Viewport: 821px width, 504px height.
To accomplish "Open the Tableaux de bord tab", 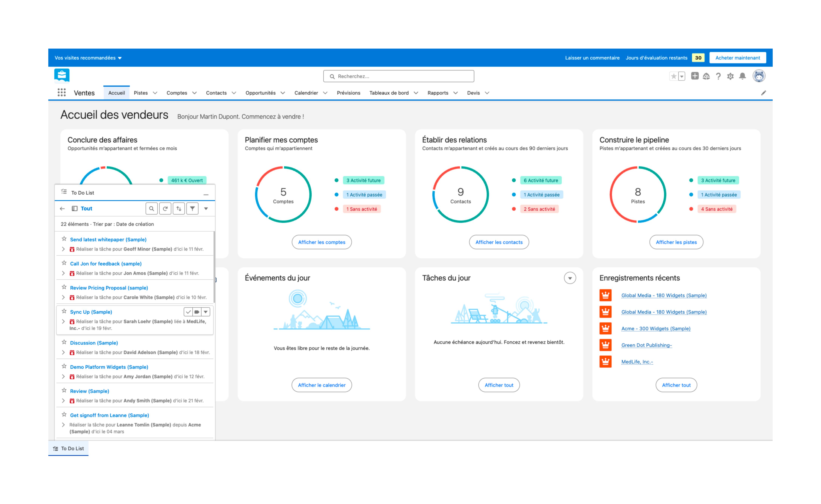I will (x=389, y=93).
